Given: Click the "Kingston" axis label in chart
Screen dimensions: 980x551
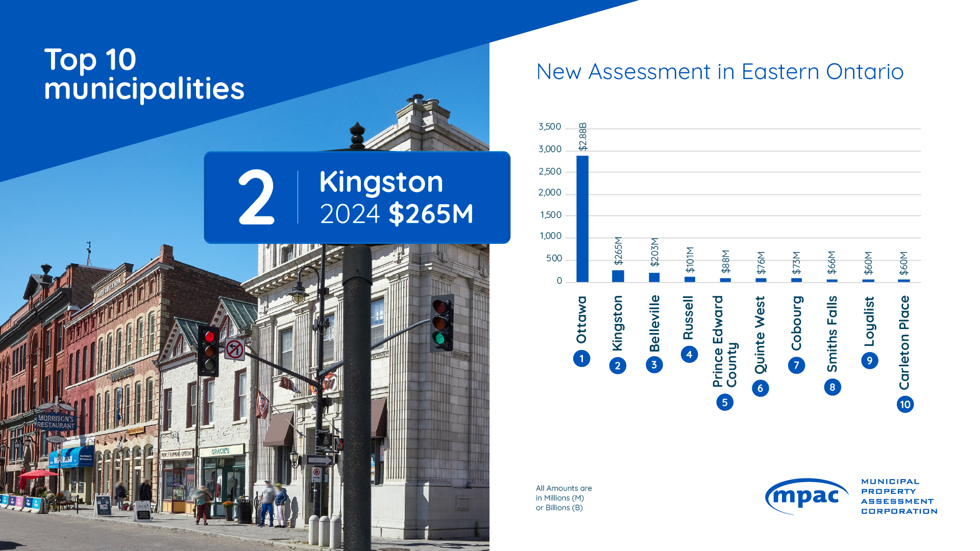Looking at the screenshot, I should click(x=618, y=323).
